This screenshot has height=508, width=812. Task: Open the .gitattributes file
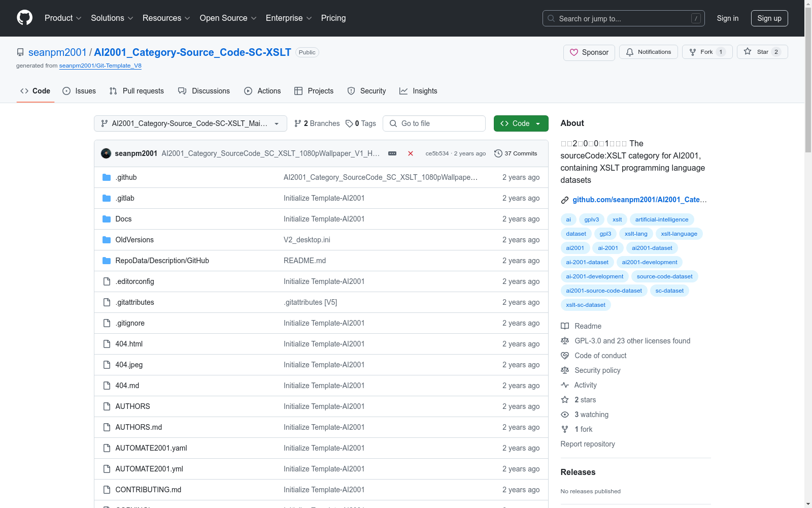click(x=134, y=302)
